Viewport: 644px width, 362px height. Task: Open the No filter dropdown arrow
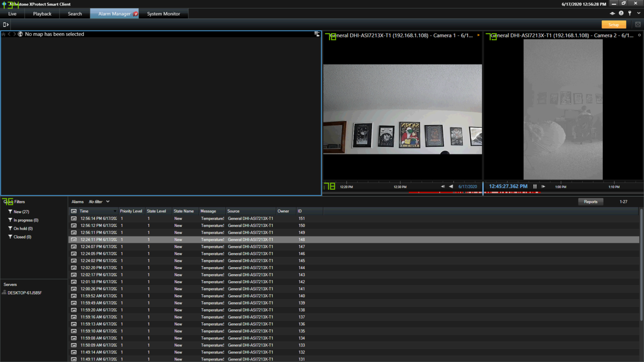coord(108,202)
